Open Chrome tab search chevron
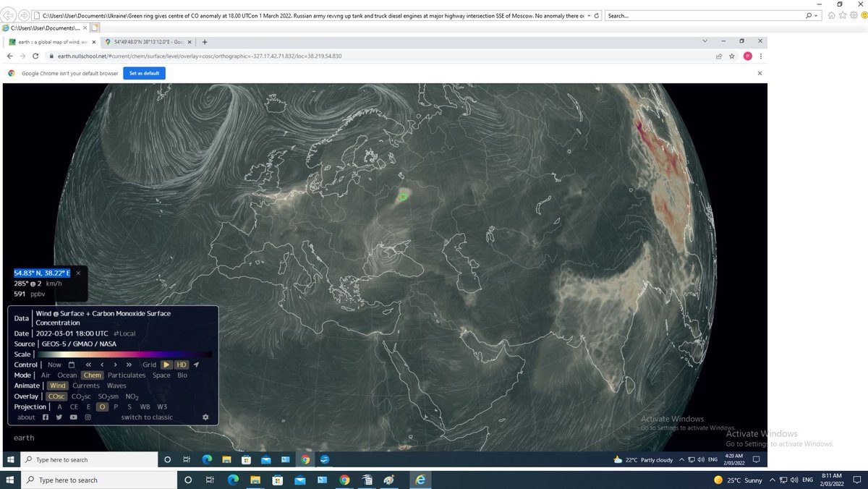868x489 pixels. [705, 41]
